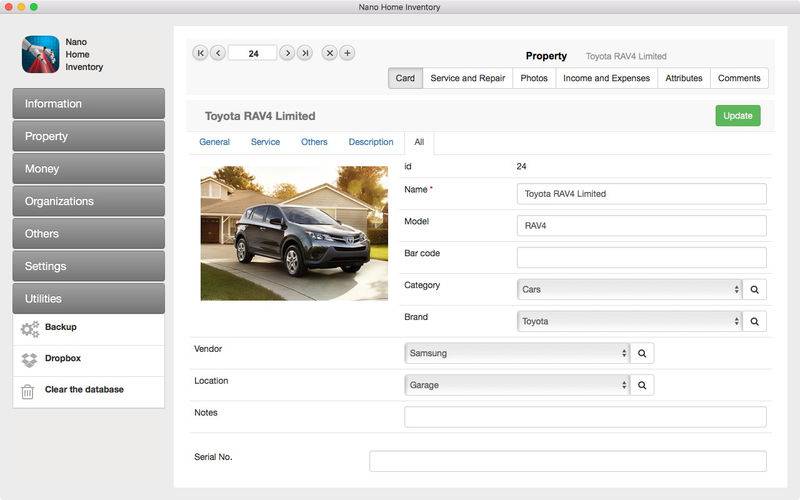The height and width of the screenshot is (500, 800).
Task: Search categories with the magnifier icon
Action: (755, 289)
